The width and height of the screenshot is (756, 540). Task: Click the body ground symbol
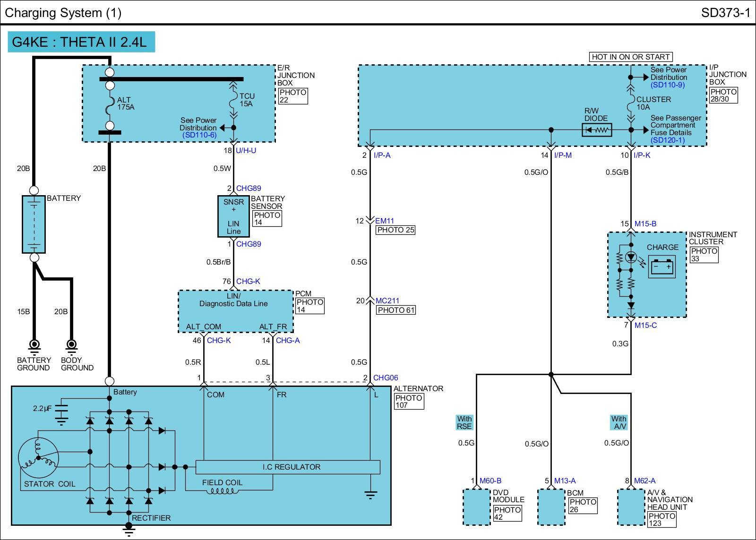tap(72, 346)
